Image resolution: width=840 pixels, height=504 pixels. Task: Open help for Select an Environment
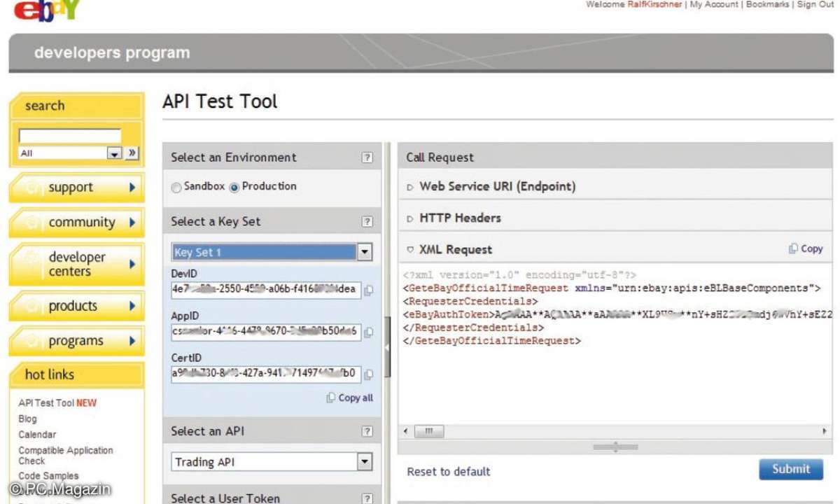[367, 158]
